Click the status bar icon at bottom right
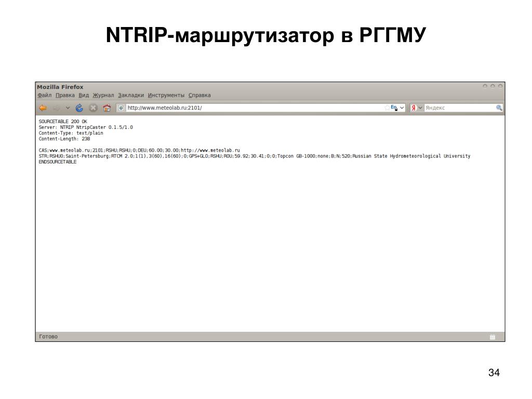Image resolution: width=532 pixels, height=399 pixels. pyautogui.click(x=493, y=337)
